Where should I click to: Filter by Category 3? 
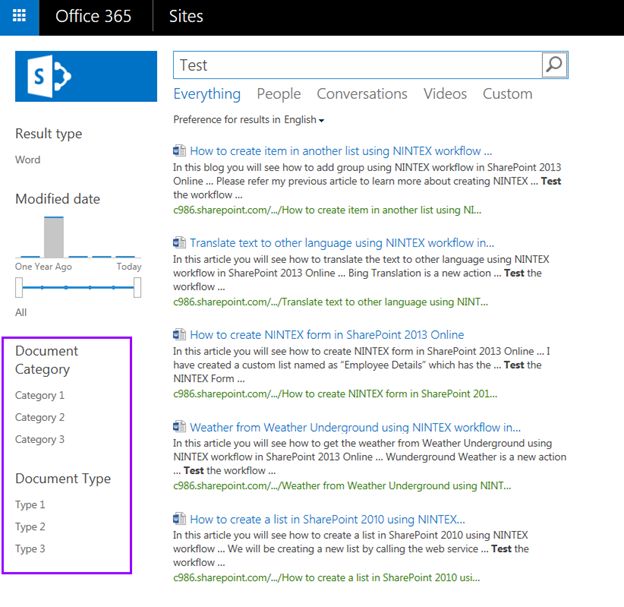pos(39,439)
